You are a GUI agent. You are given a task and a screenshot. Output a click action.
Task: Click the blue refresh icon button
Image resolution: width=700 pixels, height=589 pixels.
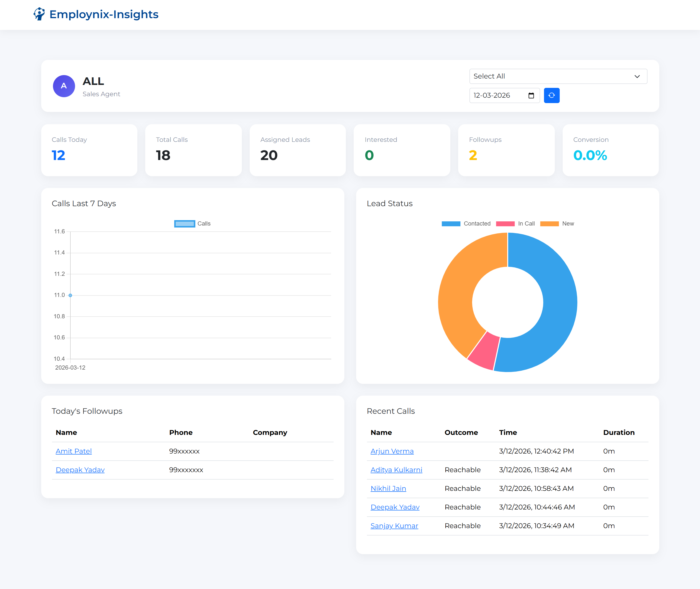552,95
